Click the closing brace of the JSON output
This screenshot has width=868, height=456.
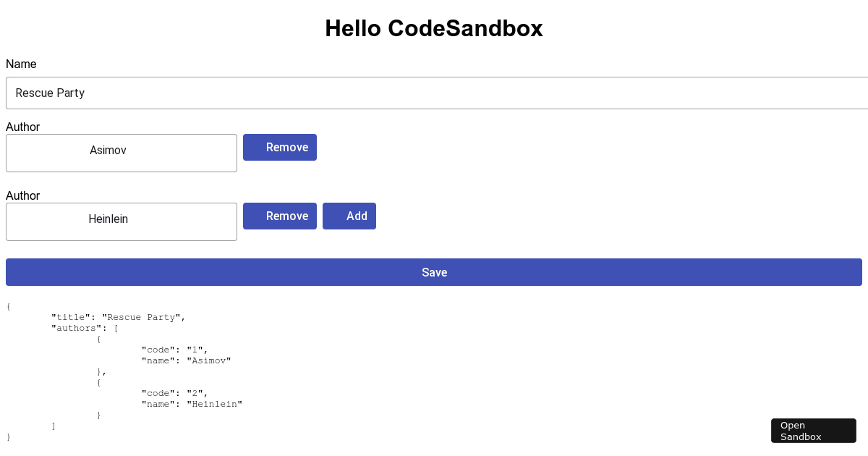(x=8, y=436)
